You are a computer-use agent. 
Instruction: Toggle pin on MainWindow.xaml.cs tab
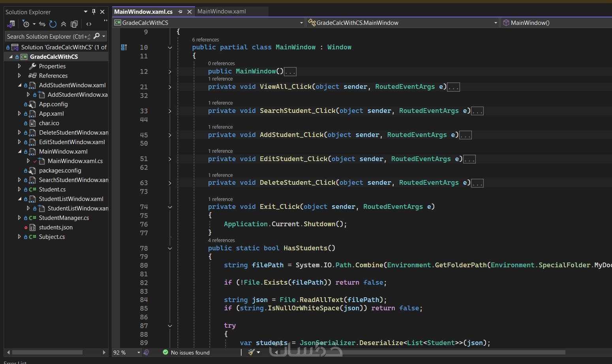click(x=180, y=12)
